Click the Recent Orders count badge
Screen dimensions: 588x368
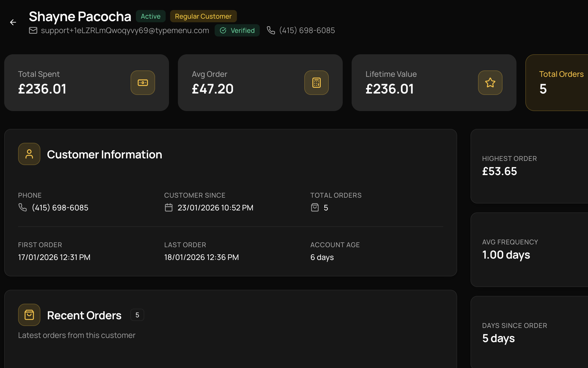pyautogui.click(x=137, y=315)
